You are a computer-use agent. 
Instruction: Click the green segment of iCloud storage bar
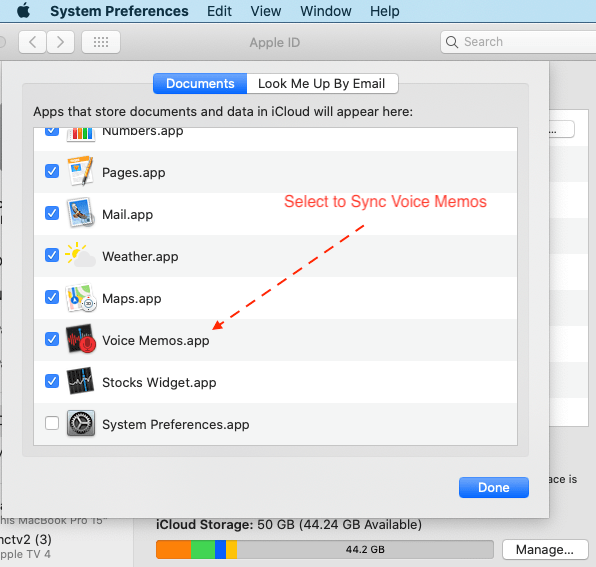click(x=203, y=550)
